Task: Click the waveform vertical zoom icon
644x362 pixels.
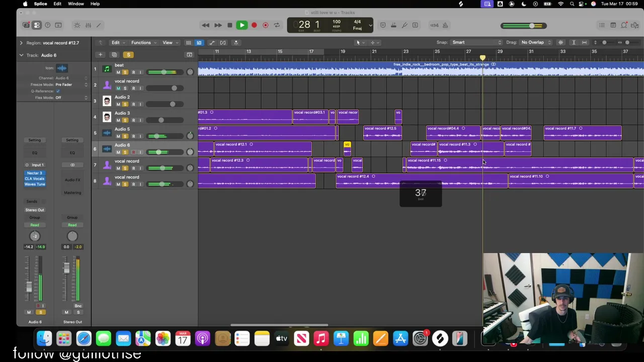Action: point(560,43)
